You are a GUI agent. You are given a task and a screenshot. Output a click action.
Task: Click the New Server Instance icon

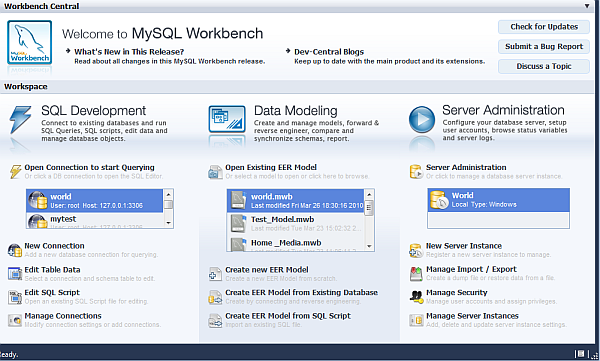(416, 250)
